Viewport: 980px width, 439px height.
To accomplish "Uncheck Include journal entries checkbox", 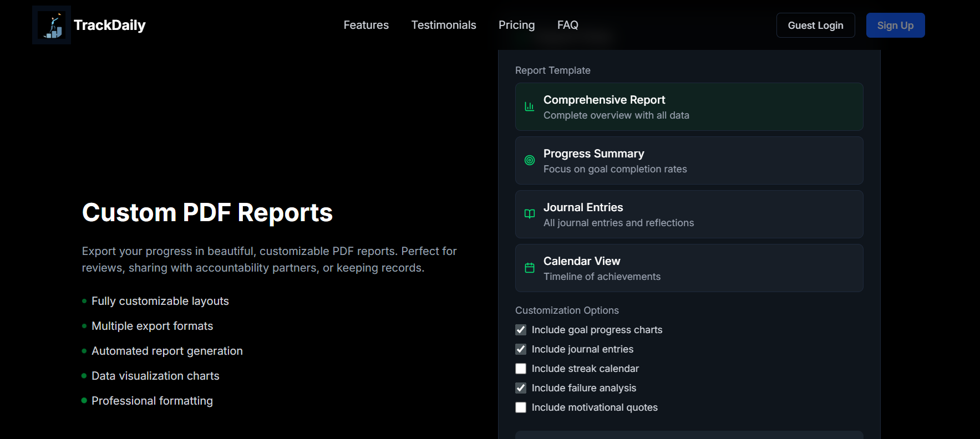I will [x=521, y=349].
